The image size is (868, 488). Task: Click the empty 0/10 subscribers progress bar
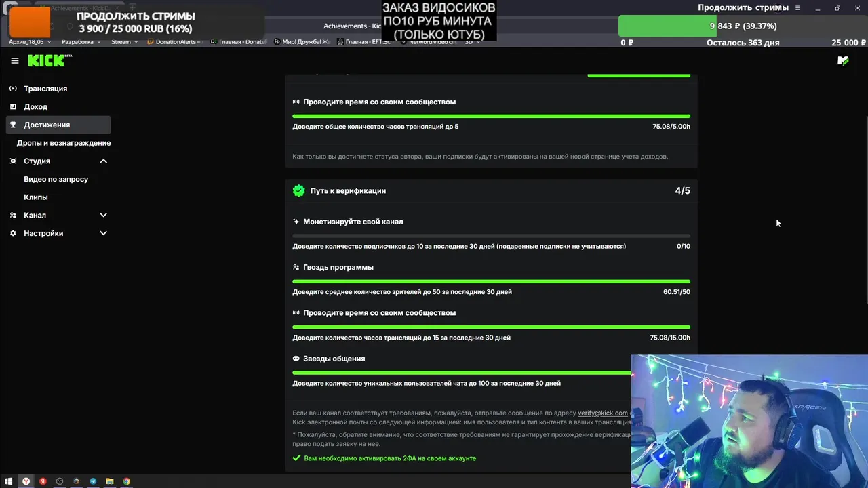pos(491,236)
